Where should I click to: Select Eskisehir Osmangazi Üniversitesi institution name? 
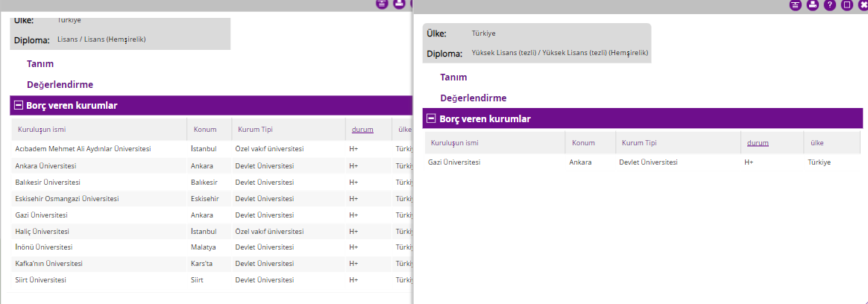point(66,198)
